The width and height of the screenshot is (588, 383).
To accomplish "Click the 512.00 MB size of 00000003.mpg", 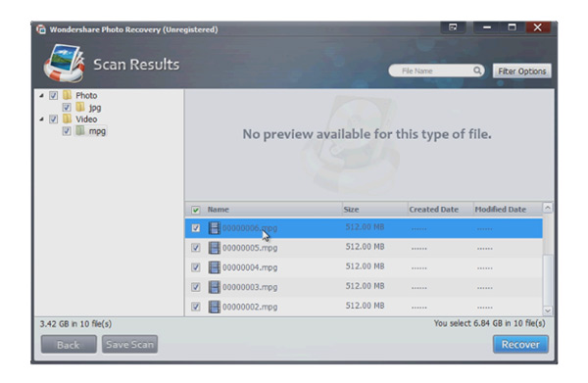I will 365,286.
